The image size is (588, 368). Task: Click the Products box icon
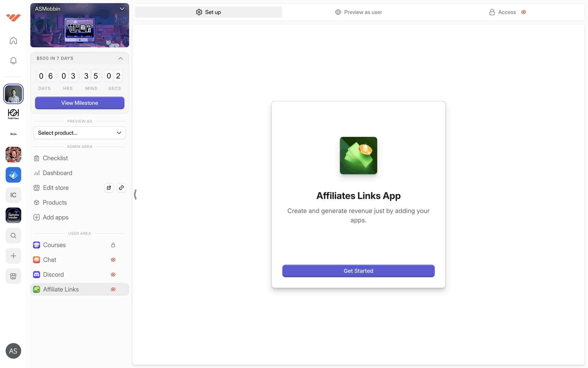click(x=36, y=203)
